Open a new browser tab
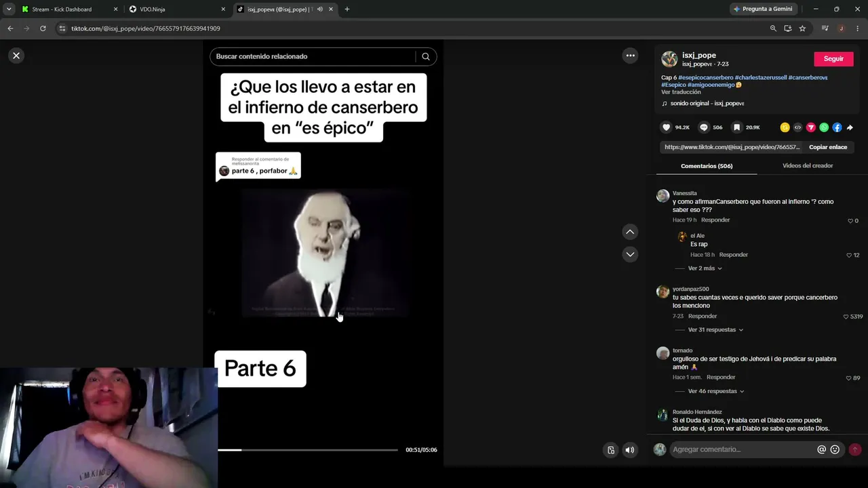 click(347, 9)
